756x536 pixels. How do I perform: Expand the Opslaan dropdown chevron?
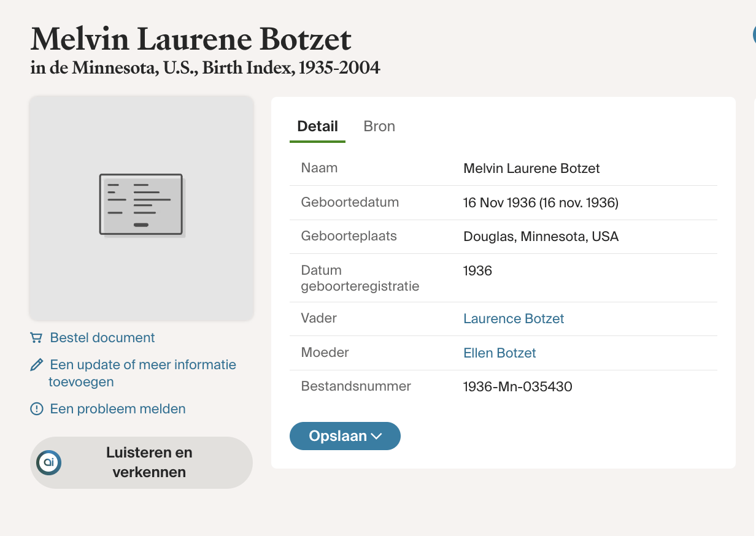[x=377, y=437]
